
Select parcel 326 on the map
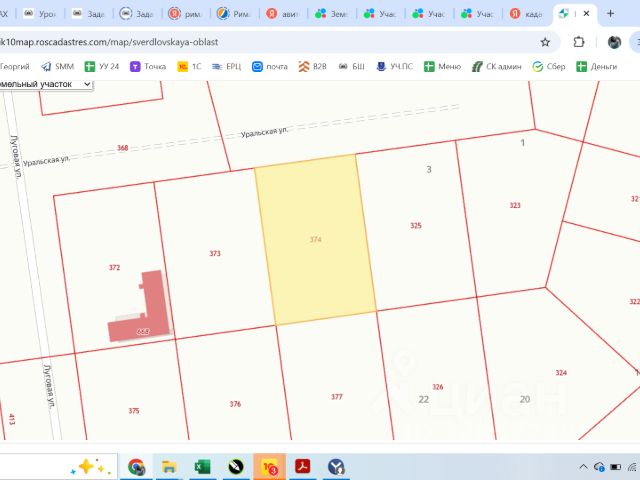[438, 387]
